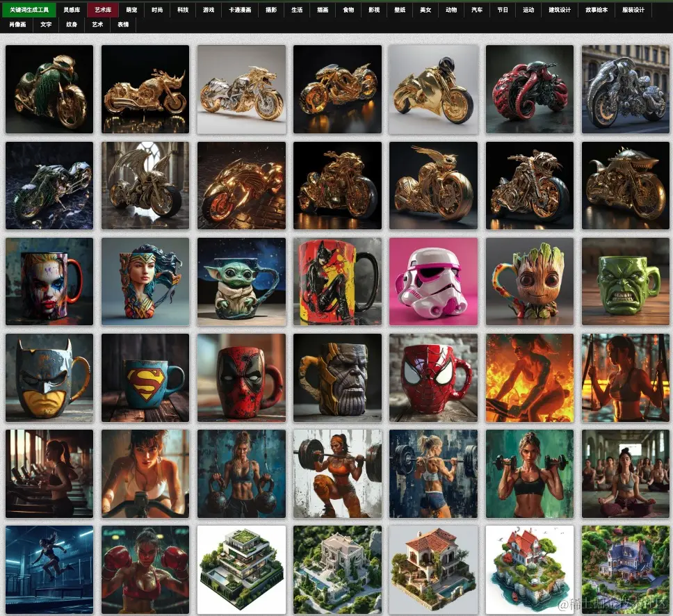
Task: Open woman lifting dumbbells green background
Action: [530, 474]
